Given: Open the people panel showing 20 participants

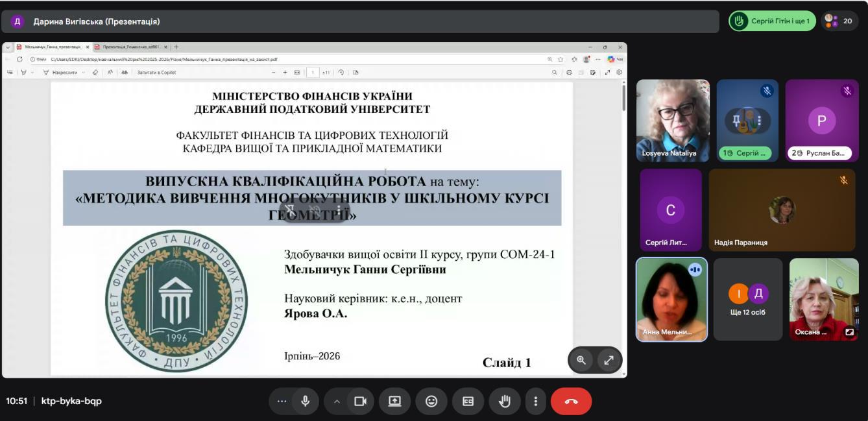Looking at the screenshot, I should [x=839, y=21].
